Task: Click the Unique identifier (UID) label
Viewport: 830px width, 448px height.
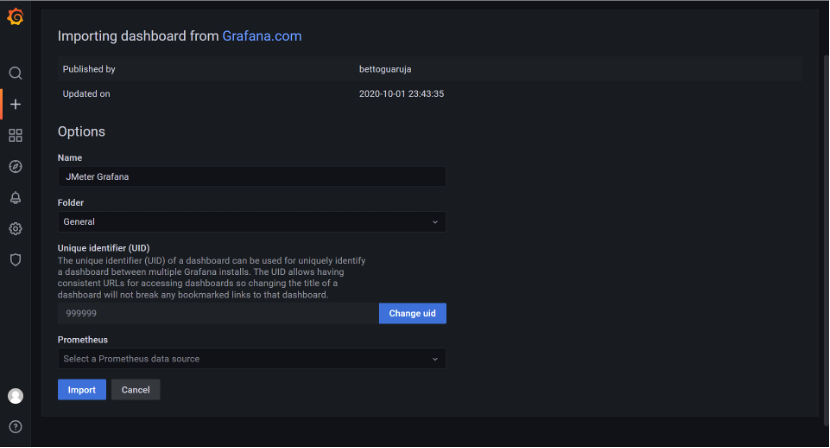Action: [104, 248]
